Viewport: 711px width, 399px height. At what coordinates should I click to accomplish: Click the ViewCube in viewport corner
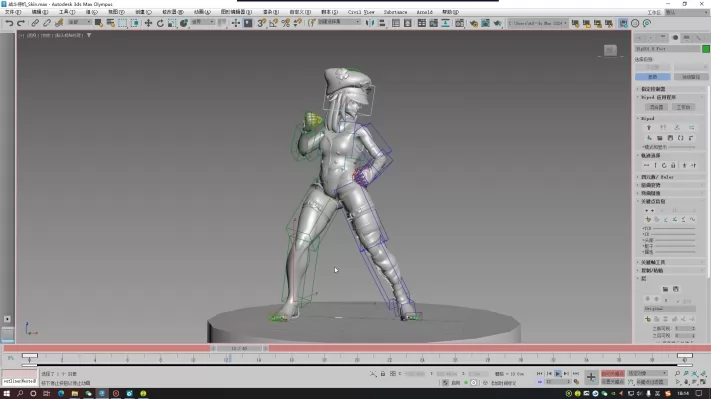click(x=610, y=50)
